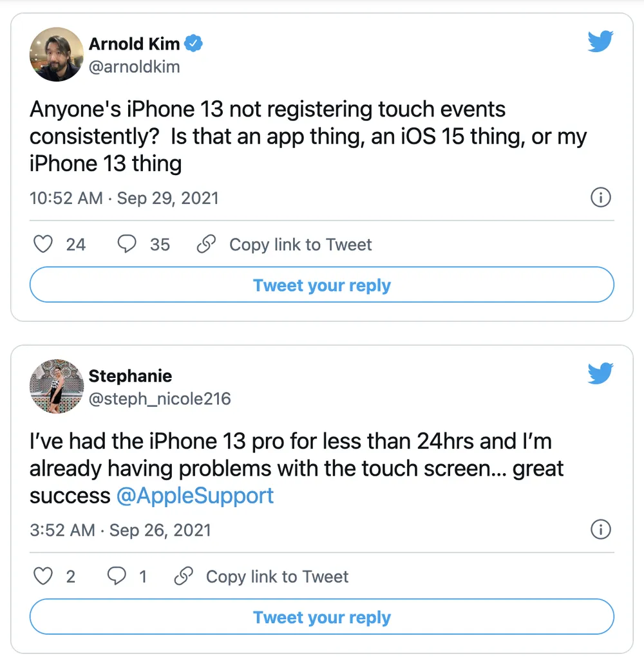Like Arnold Kim's tweet with the heart icon
Image resolution: width=644 pixels, height=663 pixels.
(x=43, y=245)
